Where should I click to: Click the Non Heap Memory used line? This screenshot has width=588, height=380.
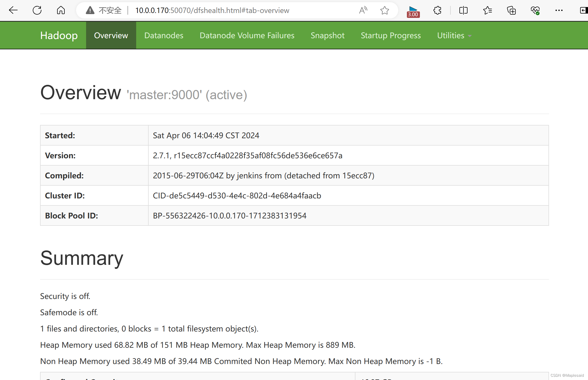pyautogui.click(x=241, y=361)
